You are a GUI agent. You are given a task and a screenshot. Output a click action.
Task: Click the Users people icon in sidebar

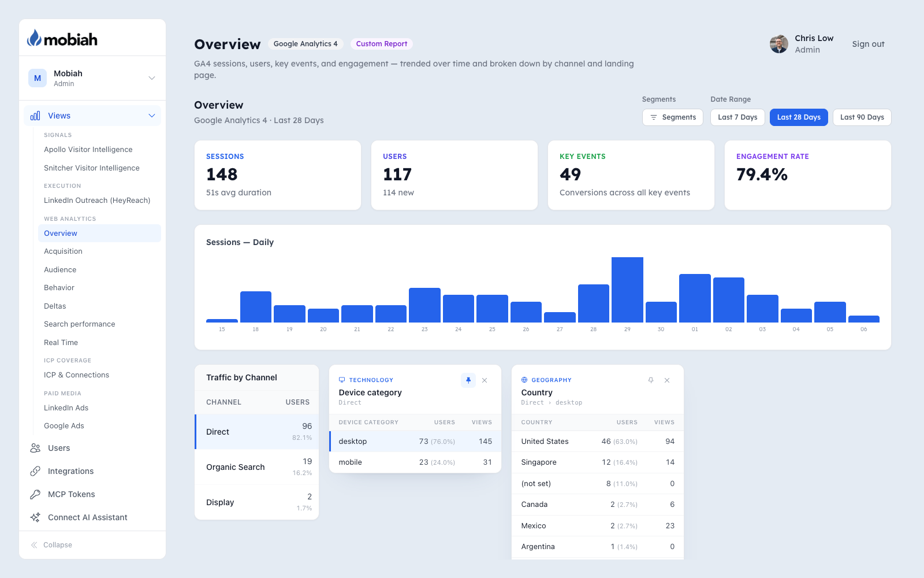(x=35, y=448)
